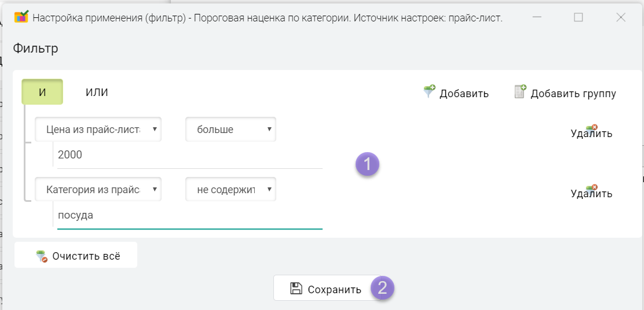Close the Настройка применения dialog

621,17
